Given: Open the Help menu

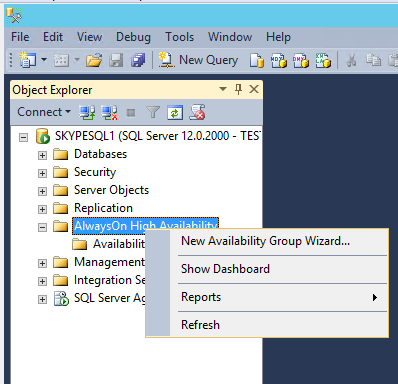Looking at the screenshot, I should click(x=278, y=37).
